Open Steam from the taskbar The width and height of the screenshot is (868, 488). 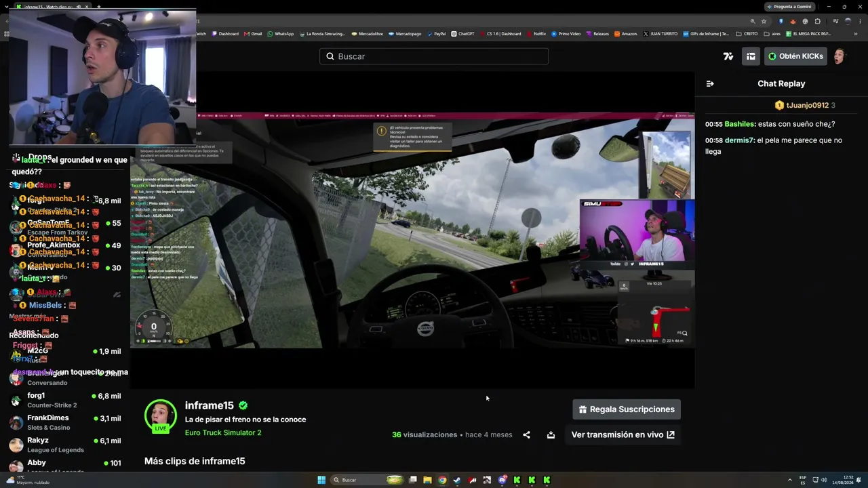pyautogui.click(x=457, y=480)
